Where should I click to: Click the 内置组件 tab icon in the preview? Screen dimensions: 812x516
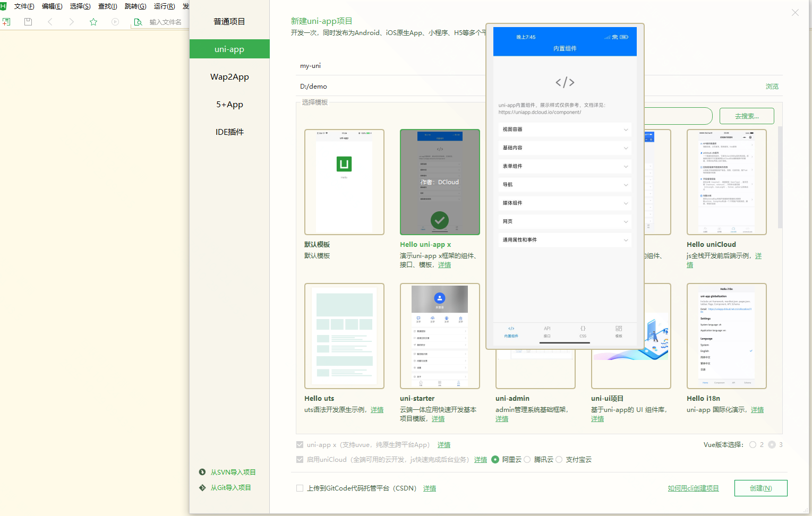pos(511,329)
